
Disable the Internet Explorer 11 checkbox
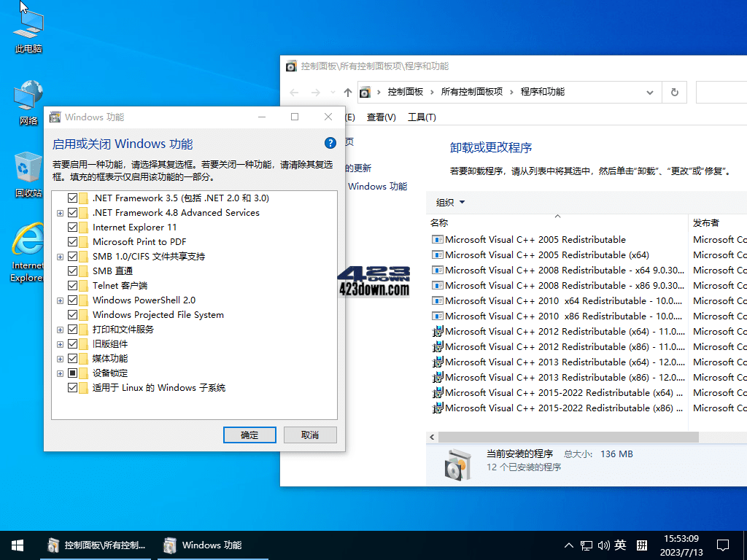72,227
